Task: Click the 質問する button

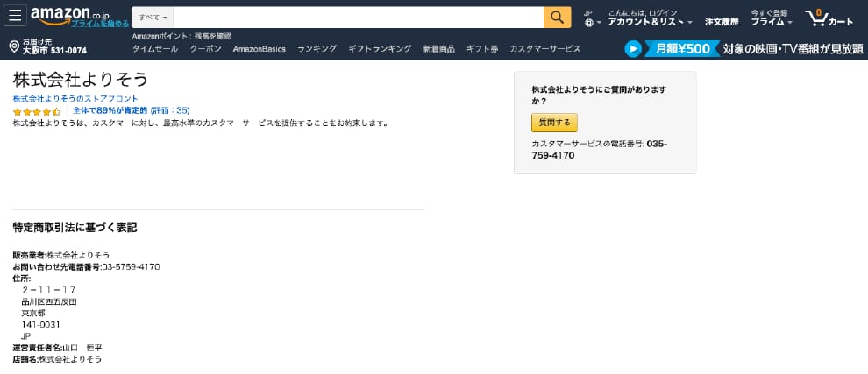Action: pyautogui.click(x=554, y=123)
